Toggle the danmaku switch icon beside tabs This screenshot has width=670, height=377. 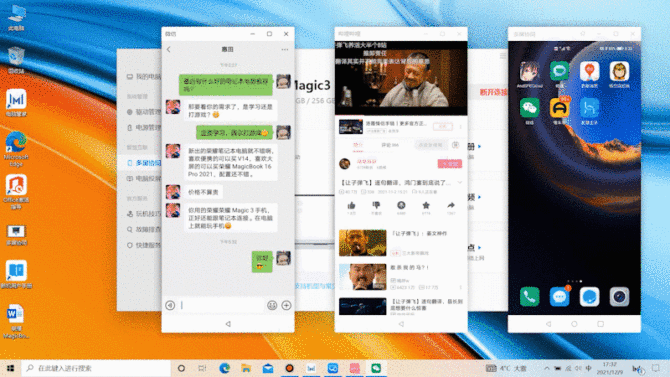point(455,145)
